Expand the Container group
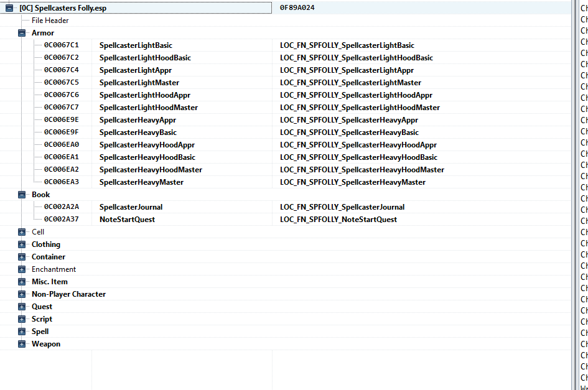Image resolution: width=588 pixels, height=390 pixels. (22, 257)
